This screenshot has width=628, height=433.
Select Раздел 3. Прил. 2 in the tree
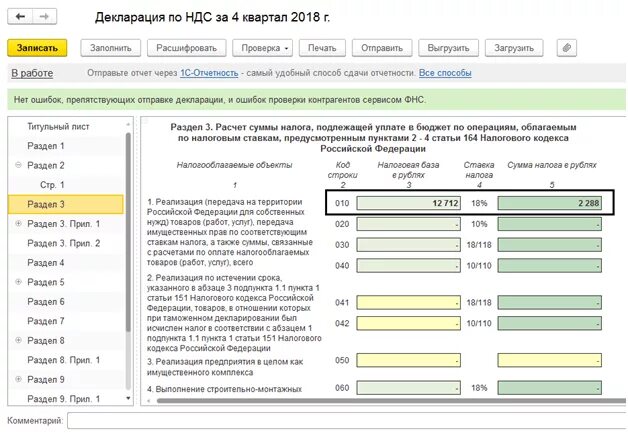click(x=63, y=243)
